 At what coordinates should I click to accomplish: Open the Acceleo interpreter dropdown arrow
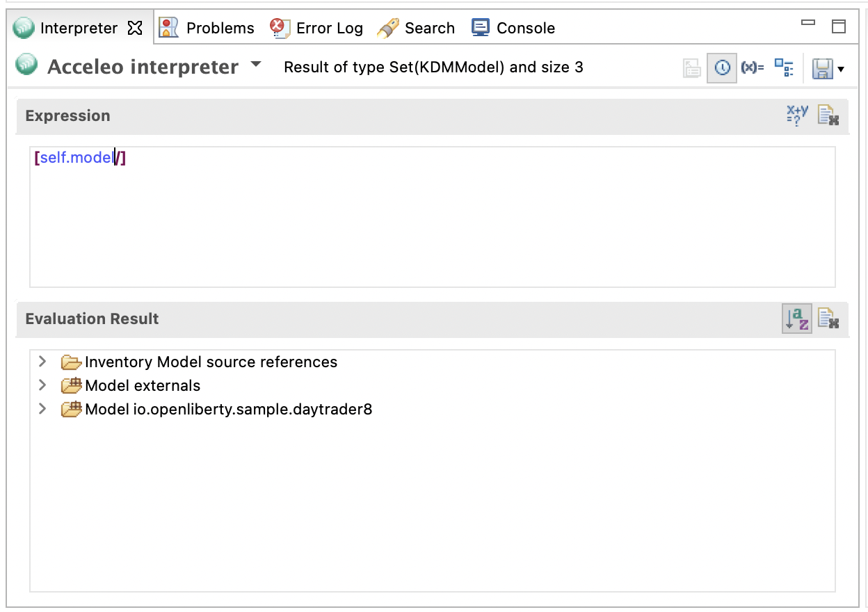coord(256,65)
